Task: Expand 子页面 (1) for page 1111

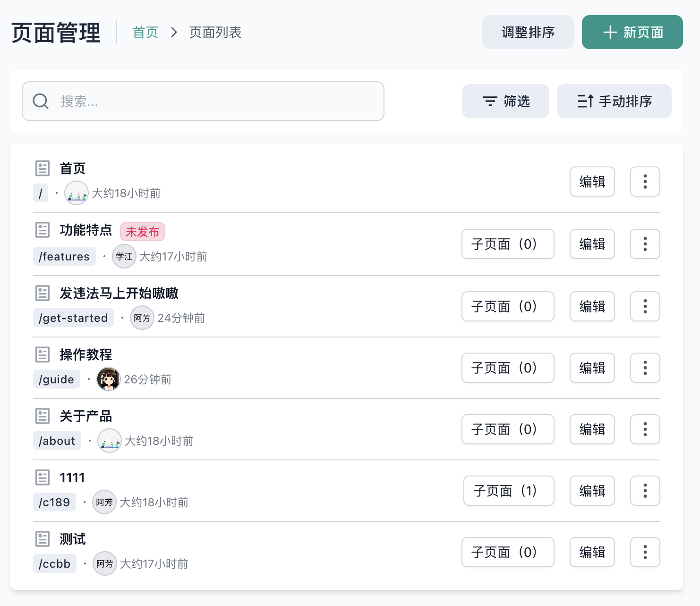Action: click(509, 491)
